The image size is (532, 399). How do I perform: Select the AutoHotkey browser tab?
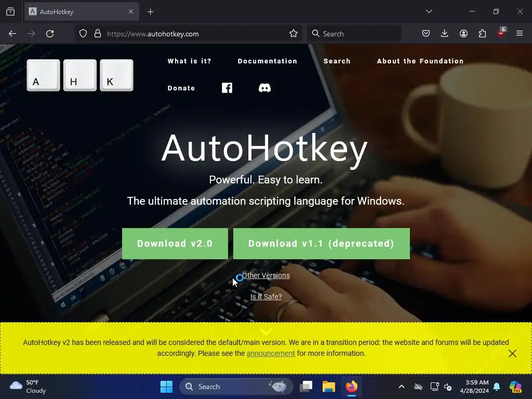(82, 11)
